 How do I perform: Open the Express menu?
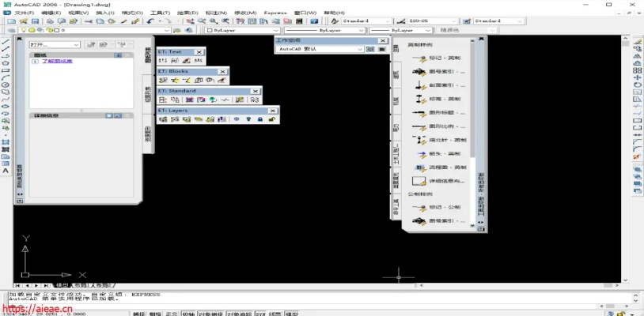point(275,13)
